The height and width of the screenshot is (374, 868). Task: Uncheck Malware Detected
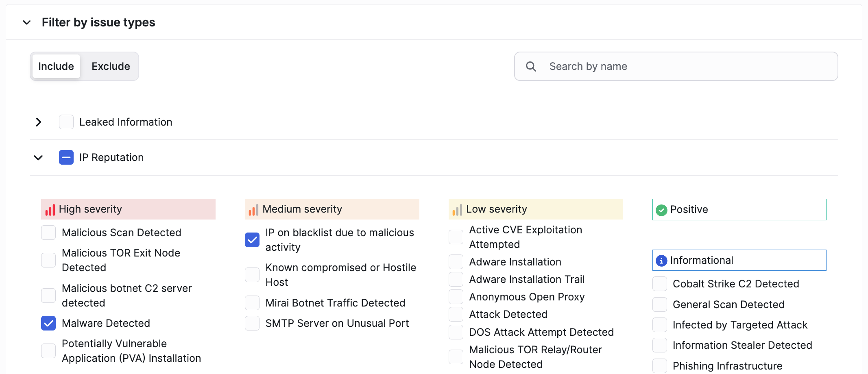tap(48, 323)
